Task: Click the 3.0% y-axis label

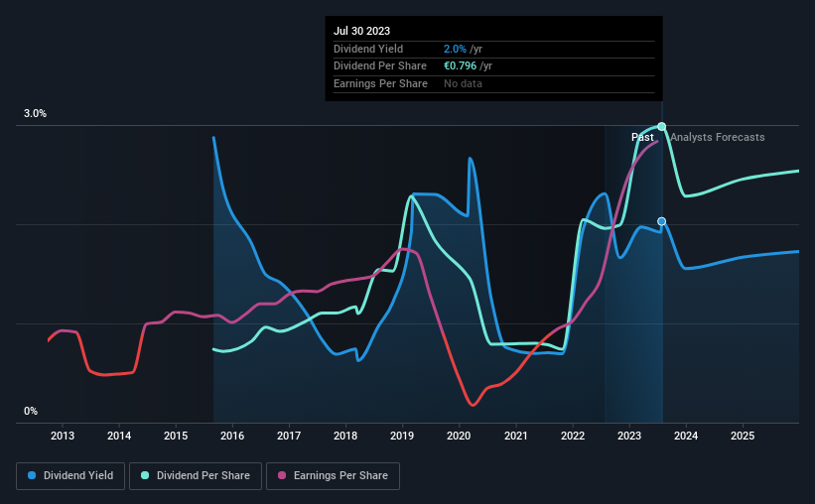Action: 35,114
